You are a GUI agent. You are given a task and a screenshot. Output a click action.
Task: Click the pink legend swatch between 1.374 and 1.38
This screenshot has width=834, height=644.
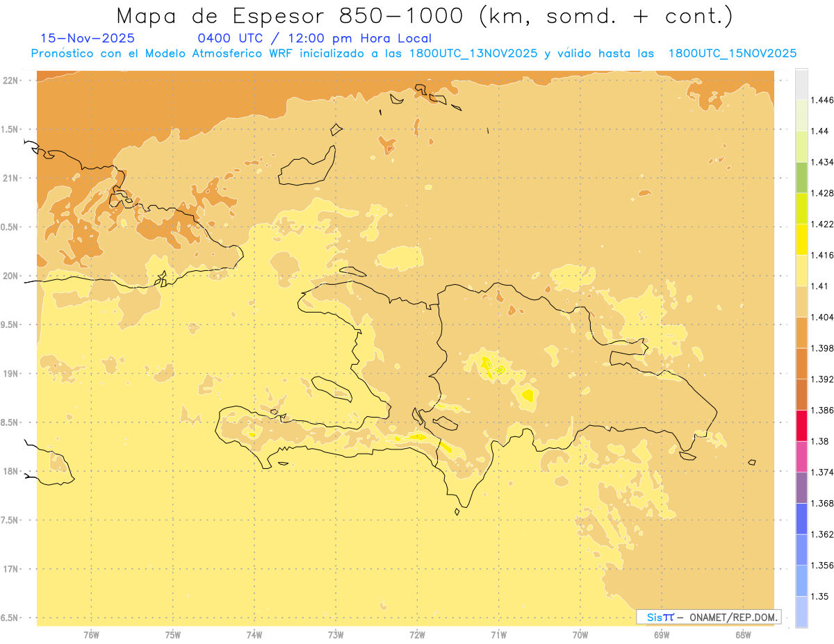point(801,456)
